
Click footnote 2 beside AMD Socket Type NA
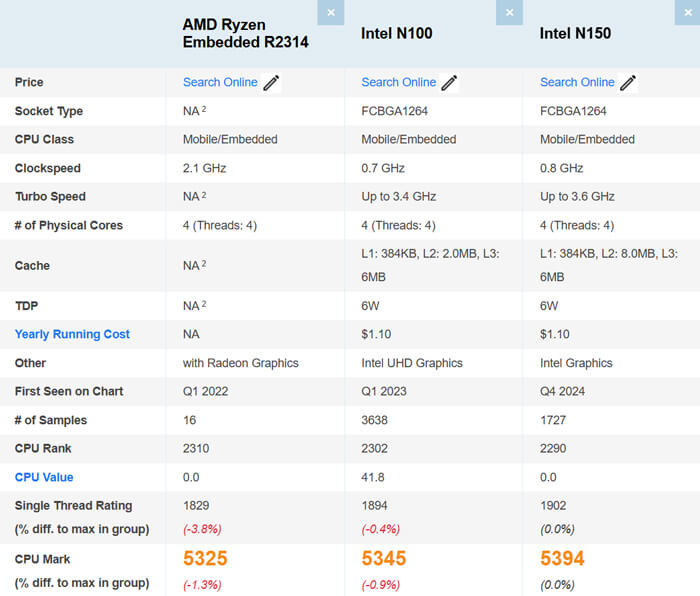click(204, 109)
